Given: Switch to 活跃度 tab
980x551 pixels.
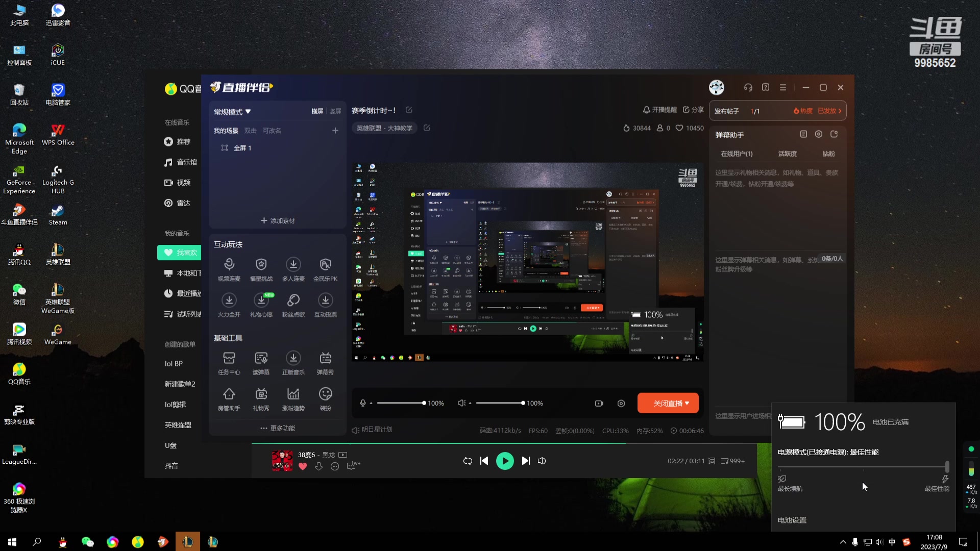Looking at the screenshot, I should coord(787,154).
